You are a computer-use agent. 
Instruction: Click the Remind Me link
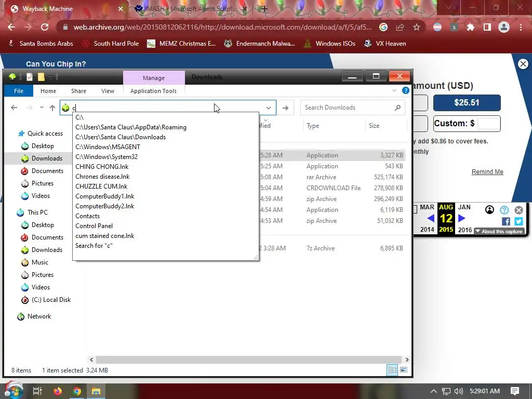point(487,171)
